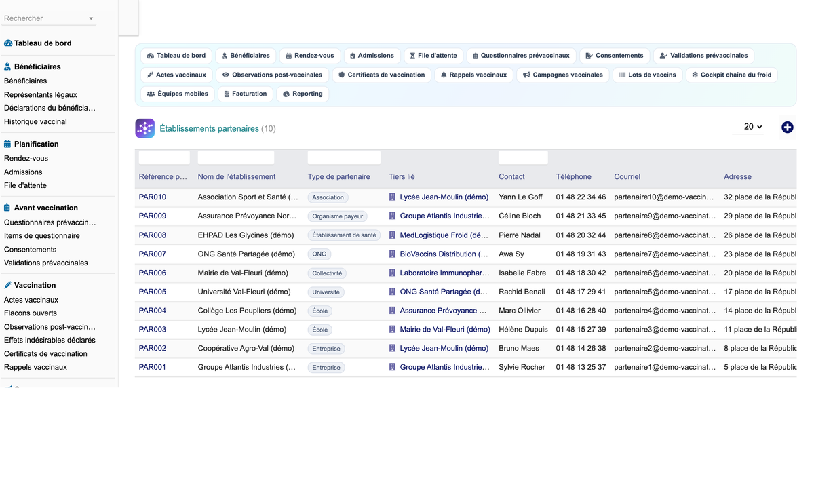Open Déclarations du bénéficiaire in sidebar

click(x=50, y=108)
